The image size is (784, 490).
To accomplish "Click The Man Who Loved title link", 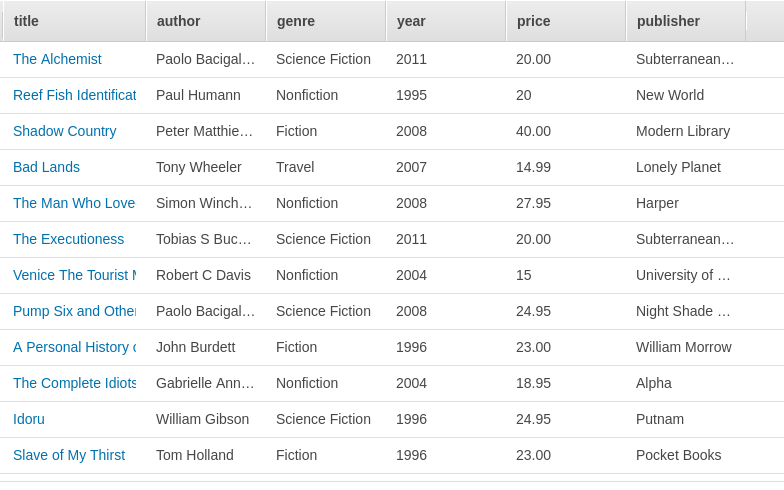I will point(74,203).
